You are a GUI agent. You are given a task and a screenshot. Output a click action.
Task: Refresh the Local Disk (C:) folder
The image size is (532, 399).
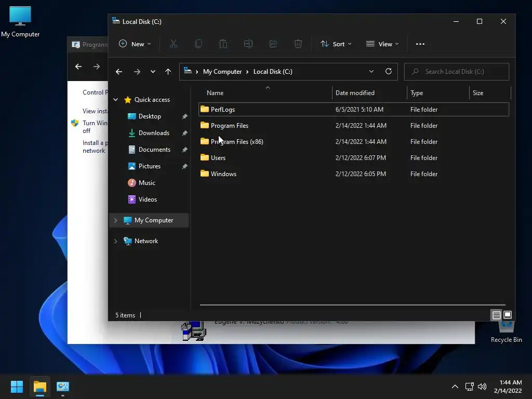[x=389, y=71]
